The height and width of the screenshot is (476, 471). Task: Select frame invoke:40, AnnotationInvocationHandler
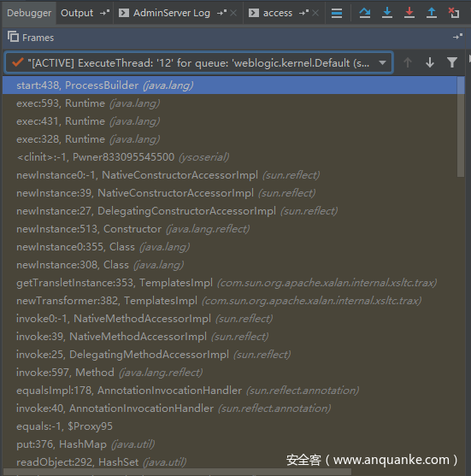click(x=229, y=408)
